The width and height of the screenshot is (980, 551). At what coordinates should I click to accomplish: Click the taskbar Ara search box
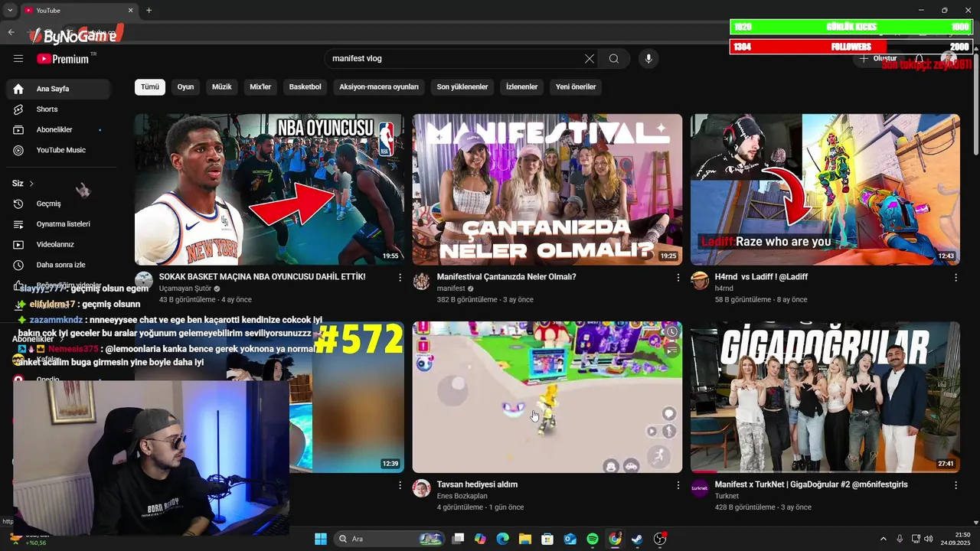coord(390,539)
